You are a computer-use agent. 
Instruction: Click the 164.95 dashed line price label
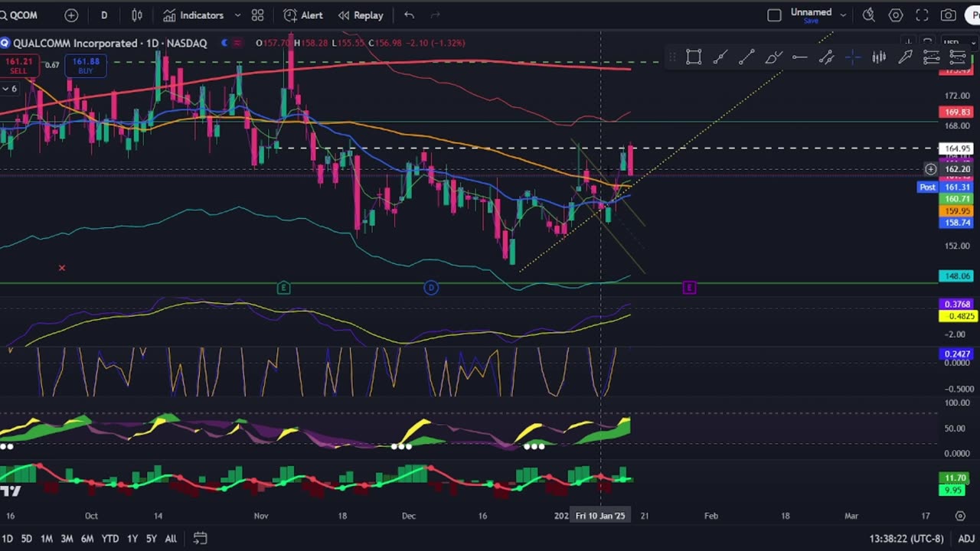point(956,148)
